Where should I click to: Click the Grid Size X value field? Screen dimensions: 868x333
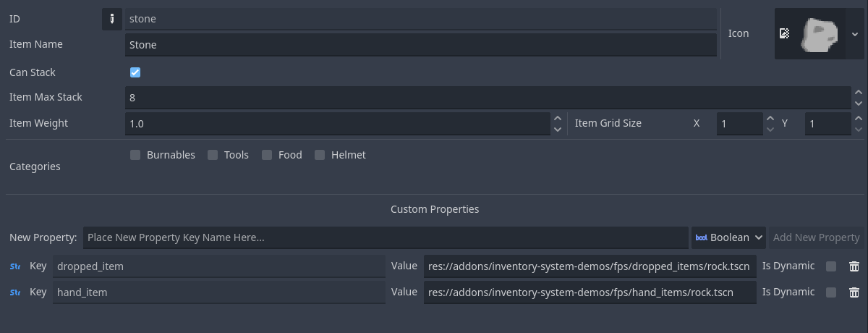740,124
